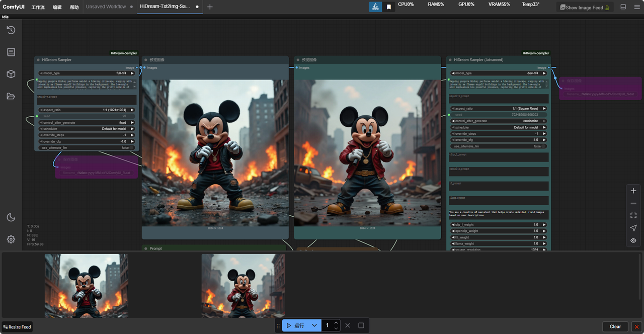Close the image feed with red X
644x334 pixels.
(637, 326)
